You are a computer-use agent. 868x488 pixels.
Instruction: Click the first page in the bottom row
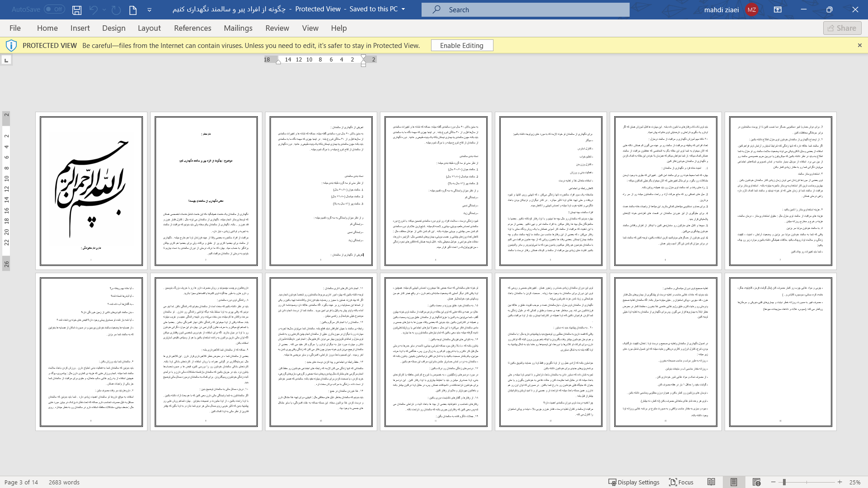[91, 352]
